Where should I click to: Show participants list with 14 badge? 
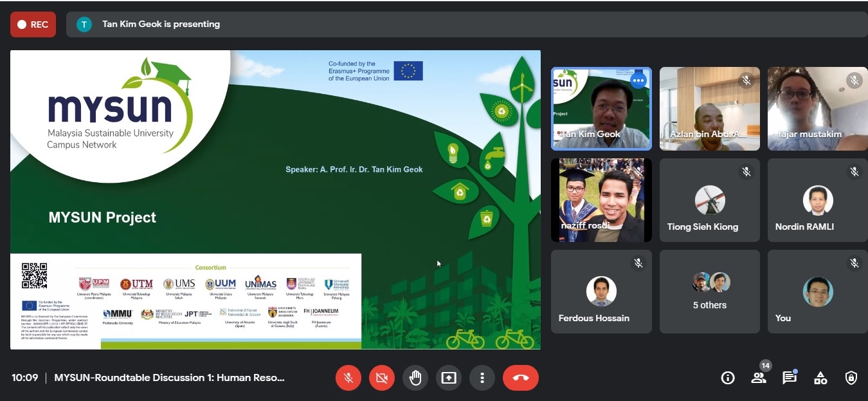(x=759, y=377)
